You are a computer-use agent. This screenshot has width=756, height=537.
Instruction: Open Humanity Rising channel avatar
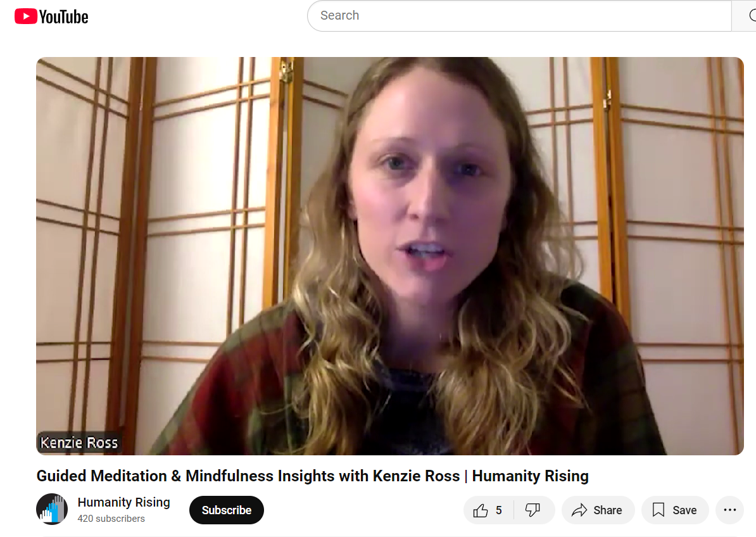click(x=52, y=509)
